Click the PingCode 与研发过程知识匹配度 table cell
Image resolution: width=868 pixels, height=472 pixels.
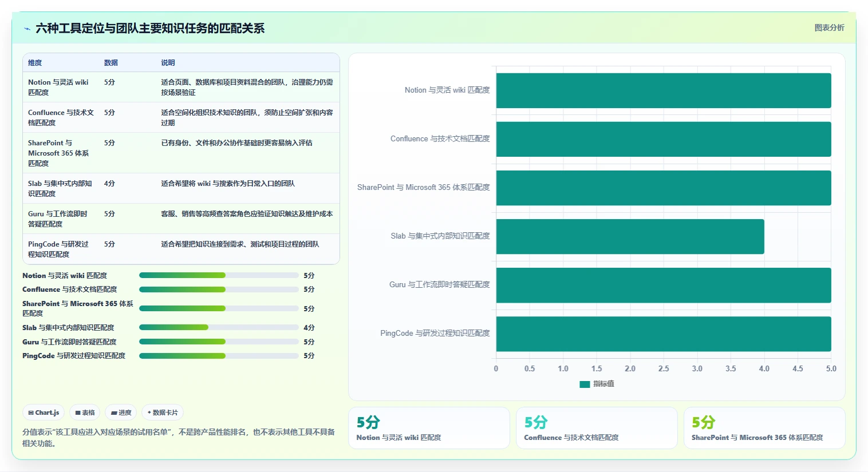(61, 249)
